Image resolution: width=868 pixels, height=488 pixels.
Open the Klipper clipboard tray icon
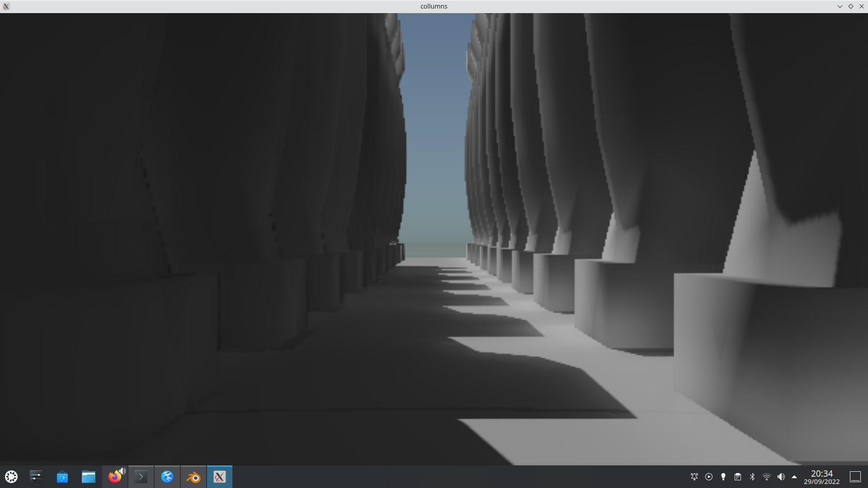coord(737,477)
